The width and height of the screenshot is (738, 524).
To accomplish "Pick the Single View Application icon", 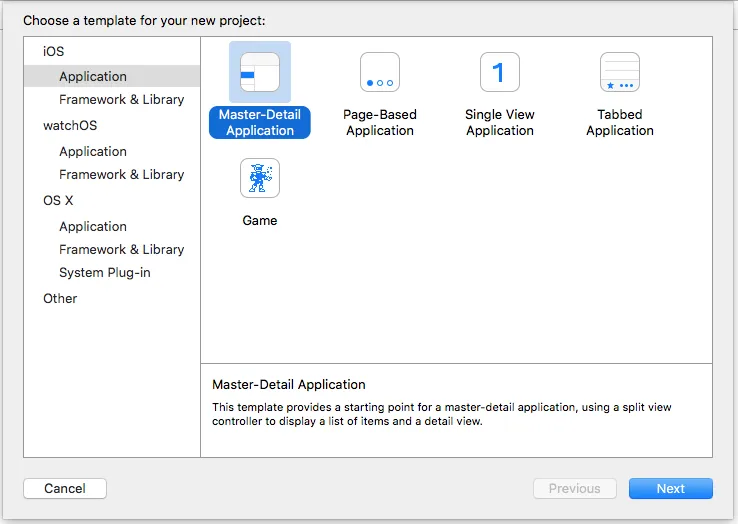I will click(500, 72).
